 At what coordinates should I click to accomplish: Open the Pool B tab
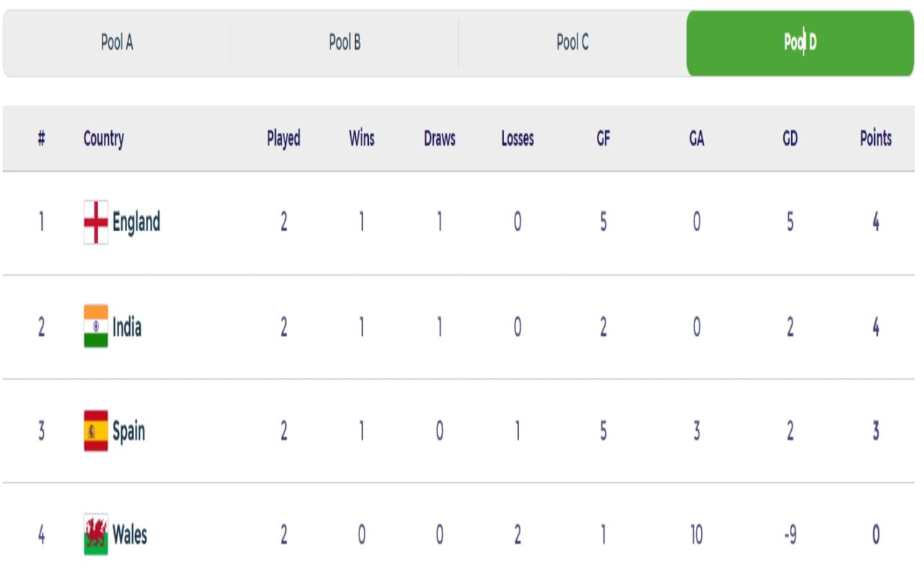coord(344,43)
